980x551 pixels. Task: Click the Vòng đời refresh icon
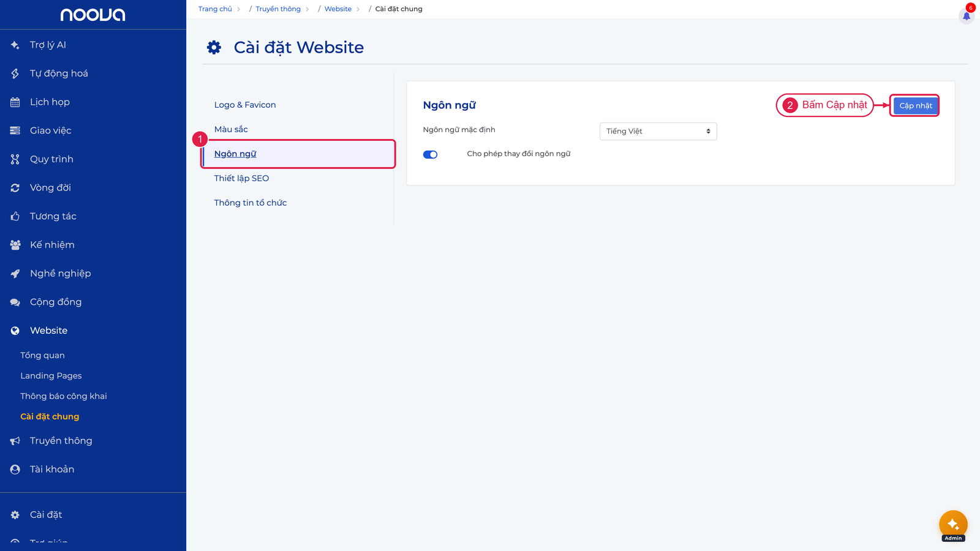15,188
